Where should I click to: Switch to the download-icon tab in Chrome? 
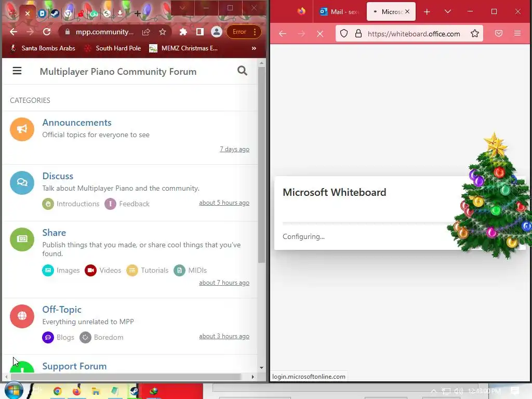pyautogui.click(x=120, y=14)
